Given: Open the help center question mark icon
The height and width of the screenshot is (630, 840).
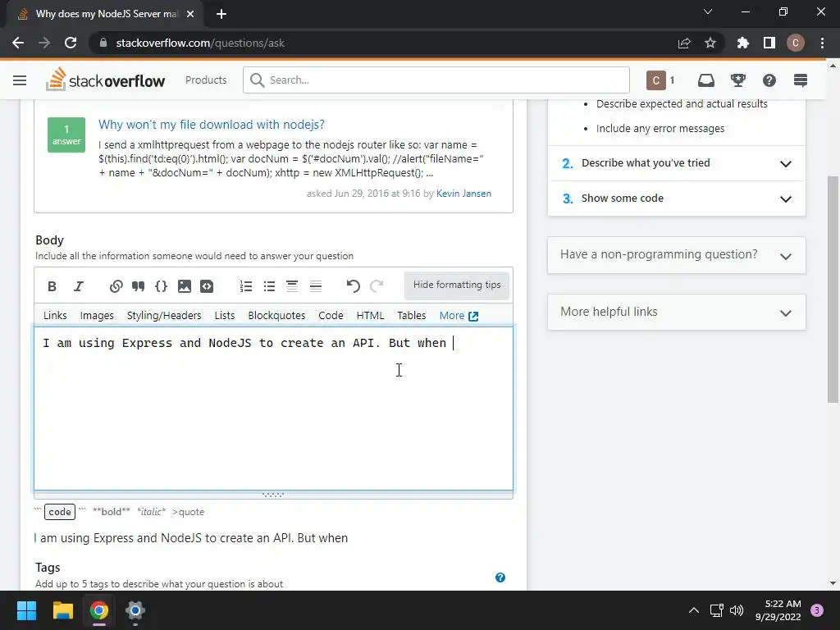Looking at the screenshot, I should click(x=769, y=80).
